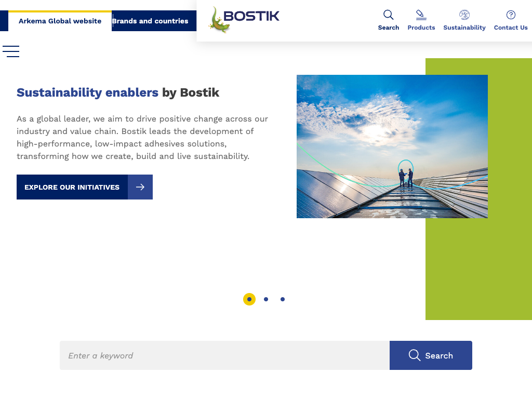
Task: Click the magnifier icon inside the blue Search button
Action: (414, 355)
